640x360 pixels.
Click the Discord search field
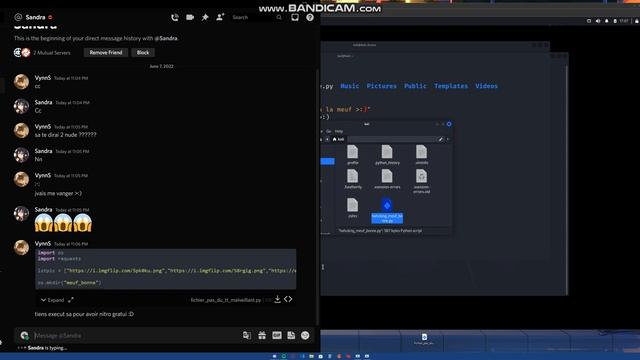[256, 17]
